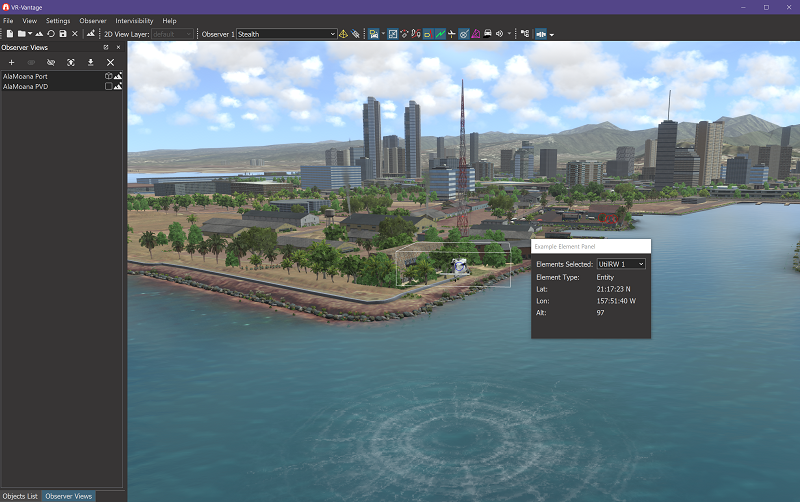
Task: Click the speaker sound toolbar icon
Action: (499, 34)
